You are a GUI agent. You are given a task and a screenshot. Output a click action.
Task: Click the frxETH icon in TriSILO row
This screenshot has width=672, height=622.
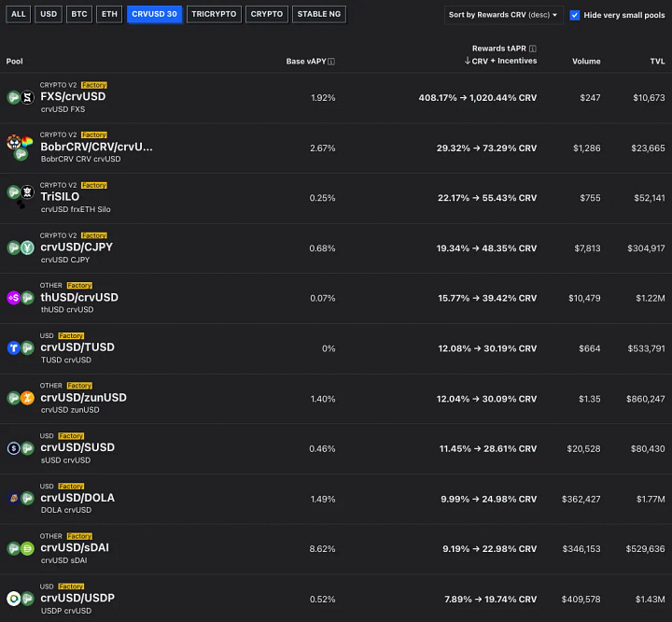[27, 191]
